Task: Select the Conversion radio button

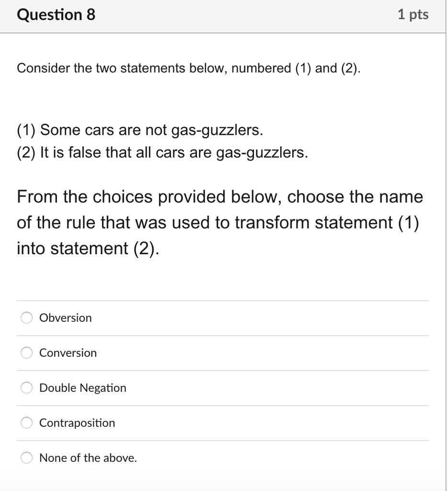Action: coord(26,352)
